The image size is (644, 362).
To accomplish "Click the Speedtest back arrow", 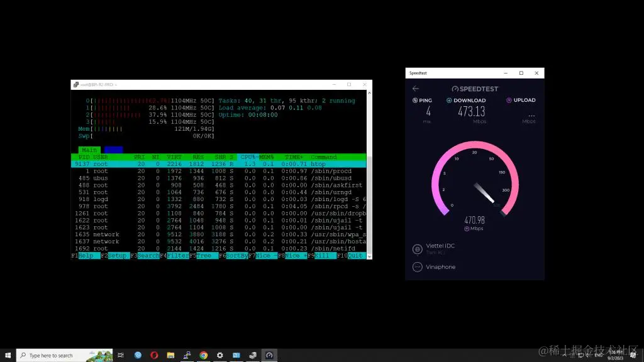I will point(416,88).
